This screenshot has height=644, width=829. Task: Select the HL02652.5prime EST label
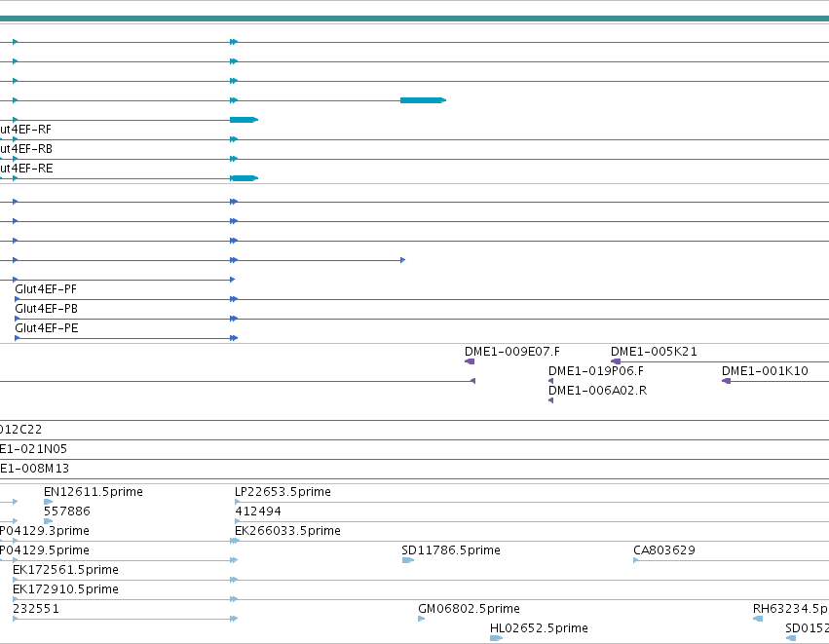tap(540, 628)
